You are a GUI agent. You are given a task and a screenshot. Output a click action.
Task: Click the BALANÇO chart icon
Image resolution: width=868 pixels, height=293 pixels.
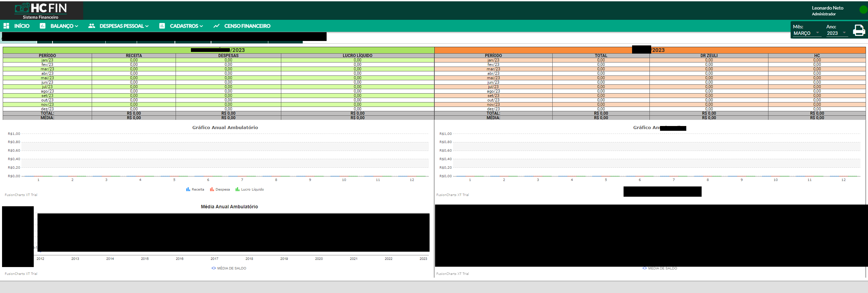[x=43, y=26]
